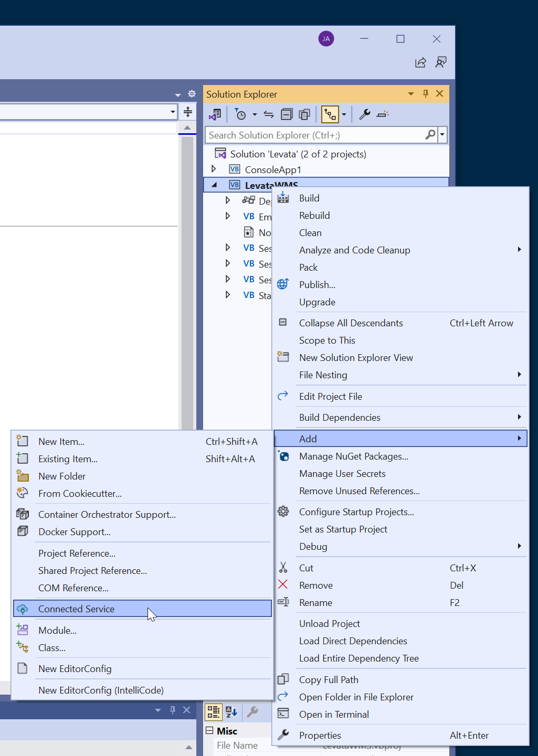The width and height of the screenshot is (538, 756).
Task: Choose Open Folder in File Explorer
Action: (x=400, y=697)
